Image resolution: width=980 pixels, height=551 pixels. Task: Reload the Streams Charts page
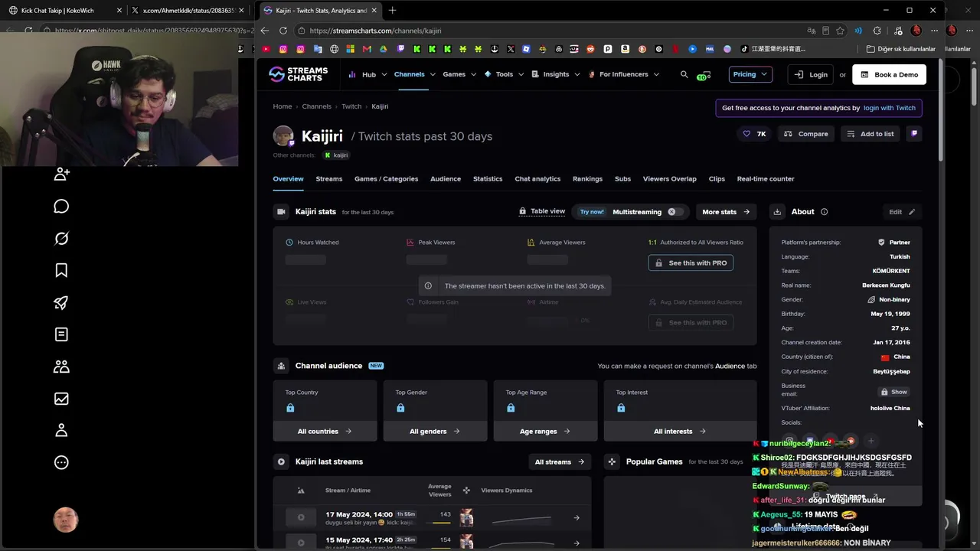[283, 31]
